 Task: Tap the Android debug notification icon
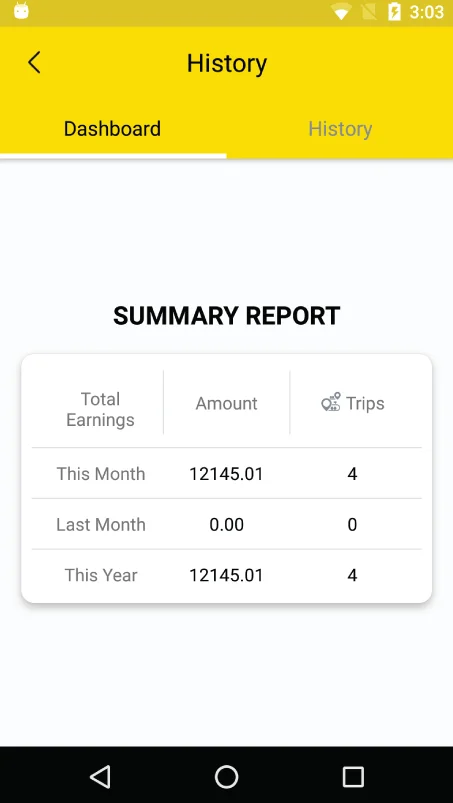coord(21,11)
